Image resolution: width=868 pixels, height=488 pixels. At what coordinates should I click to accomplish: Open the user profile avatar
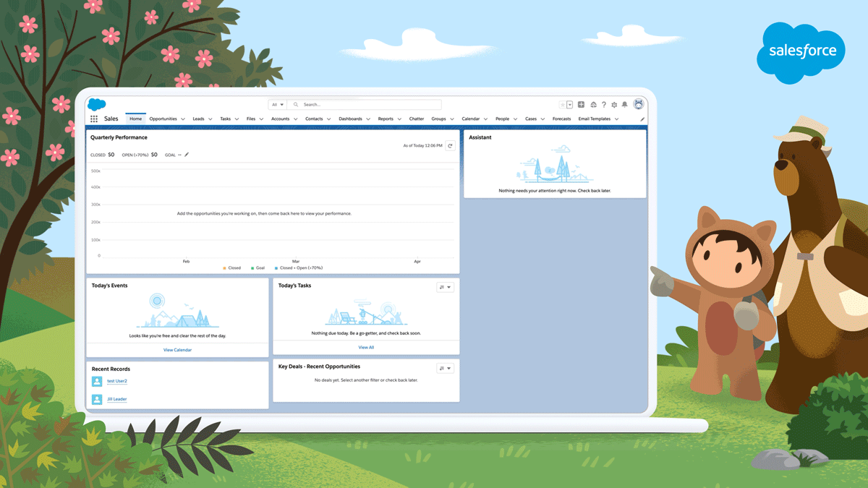tap(638, 104)
